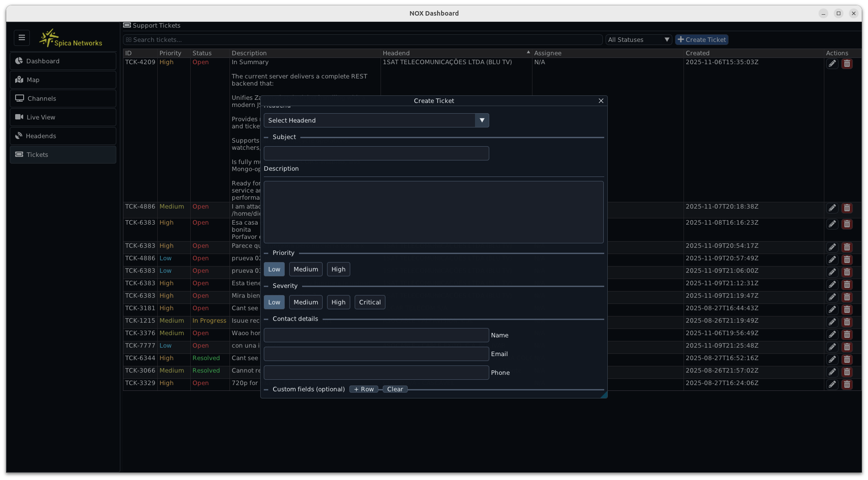Edit ticket TCK-4209 with the pencil icon
Image resolution: width=868 pixels, height=480 pixels.
[x=832, y=64]
